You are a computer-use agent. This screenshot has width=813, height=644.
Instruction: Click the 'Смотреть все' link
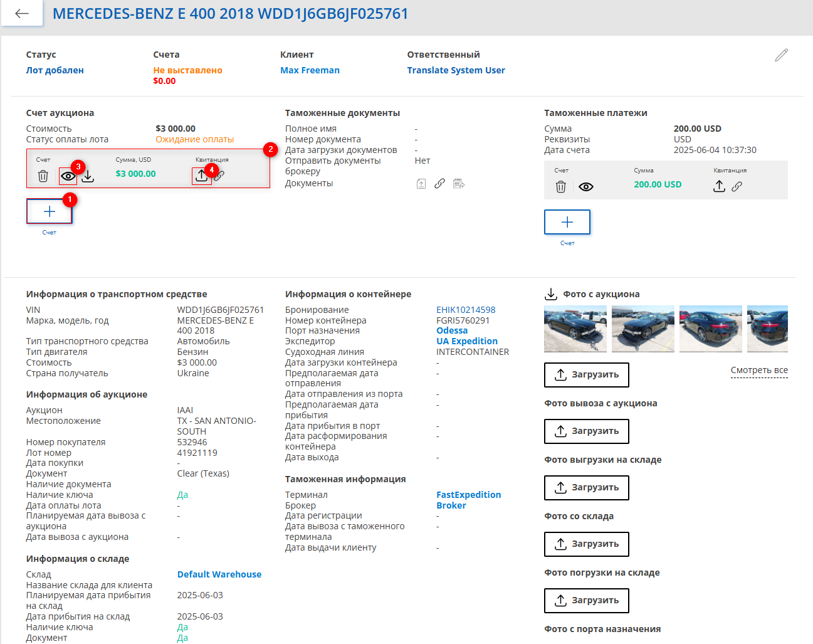pyautogui.click(x=759, y=371)
